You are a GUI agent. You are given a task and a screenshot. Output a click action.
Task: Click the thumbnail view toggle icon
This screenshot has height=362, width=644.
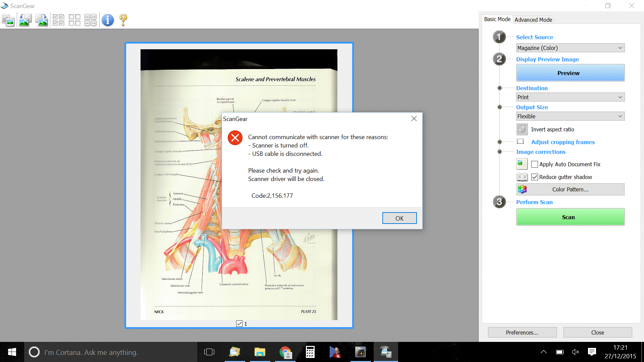[8, 20]
